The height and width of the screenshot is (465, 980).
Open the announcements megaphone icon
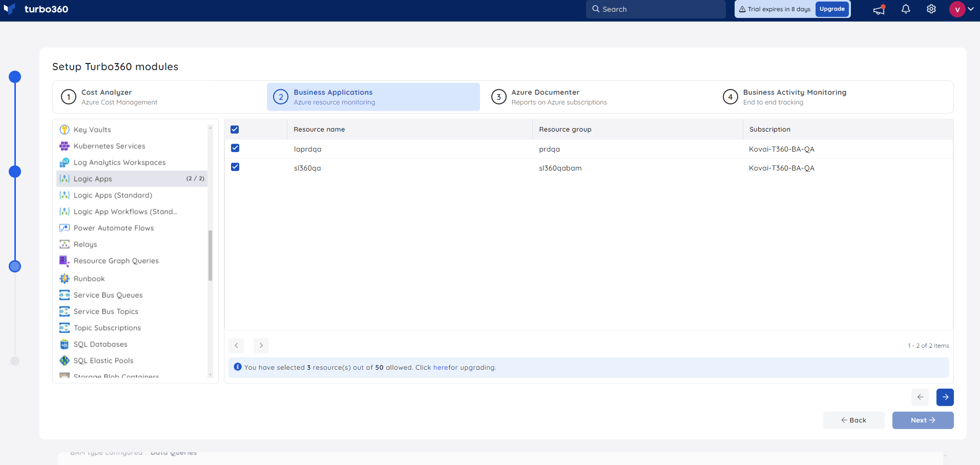[x=879, y=9]
